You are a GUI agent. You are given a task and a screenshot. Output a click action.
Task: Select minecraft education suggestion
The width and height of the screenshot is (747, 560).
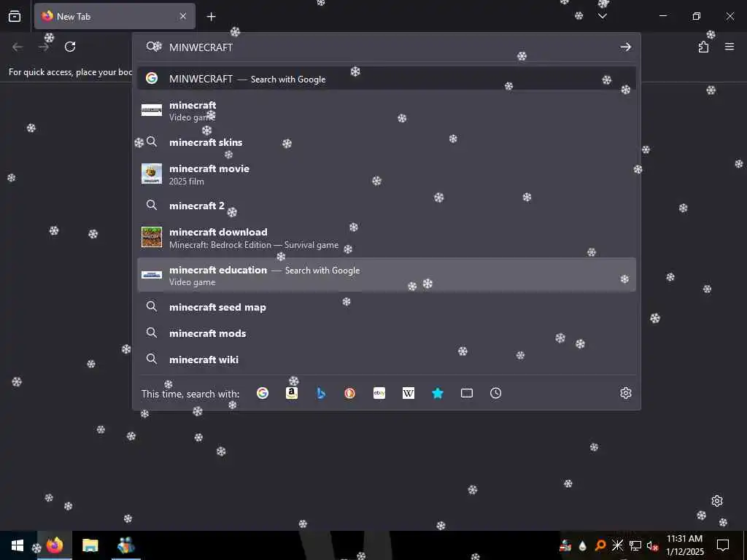387,275
